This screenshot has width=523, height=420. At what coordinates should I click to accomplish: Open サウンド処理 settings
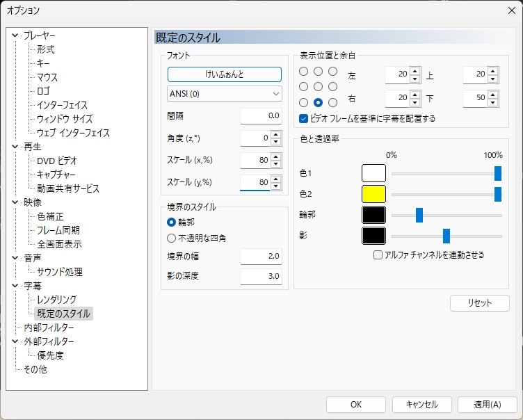[x=60, y=272]
